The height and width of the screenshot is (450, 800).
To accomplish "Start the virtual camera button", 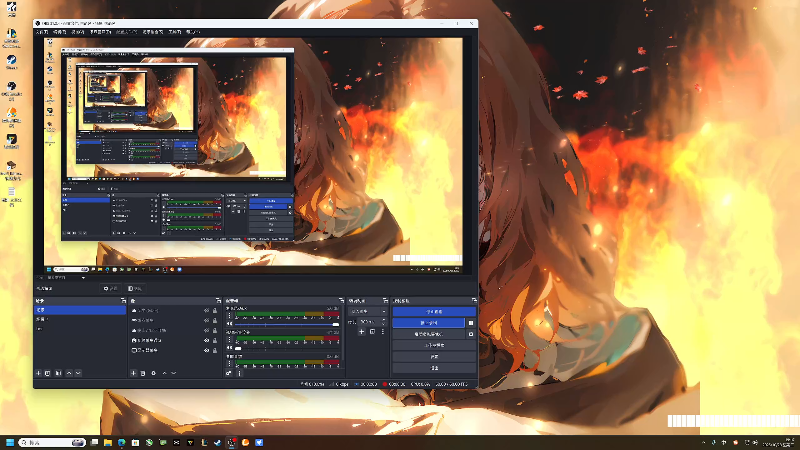I will (x=429, y=334).
